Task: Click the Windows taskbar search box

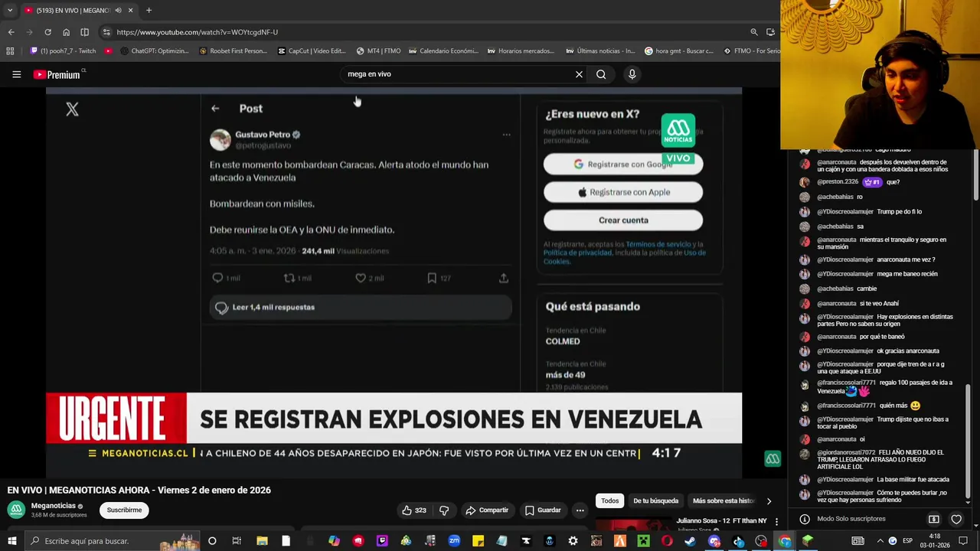Action: coord(113,541)
